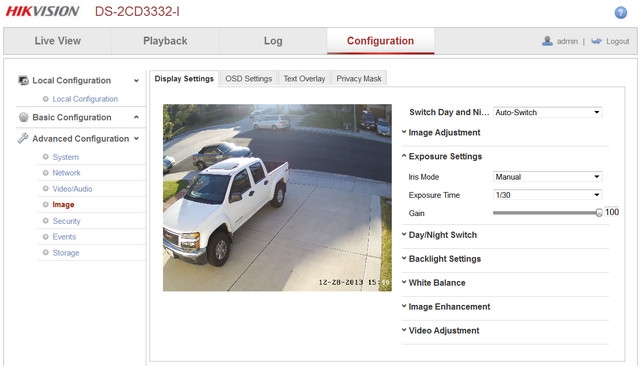Image resolution: width=640 pixels, height=366 pixels.
Task: Click the bullet beside Local Configuration link
Action: (46, 99)
